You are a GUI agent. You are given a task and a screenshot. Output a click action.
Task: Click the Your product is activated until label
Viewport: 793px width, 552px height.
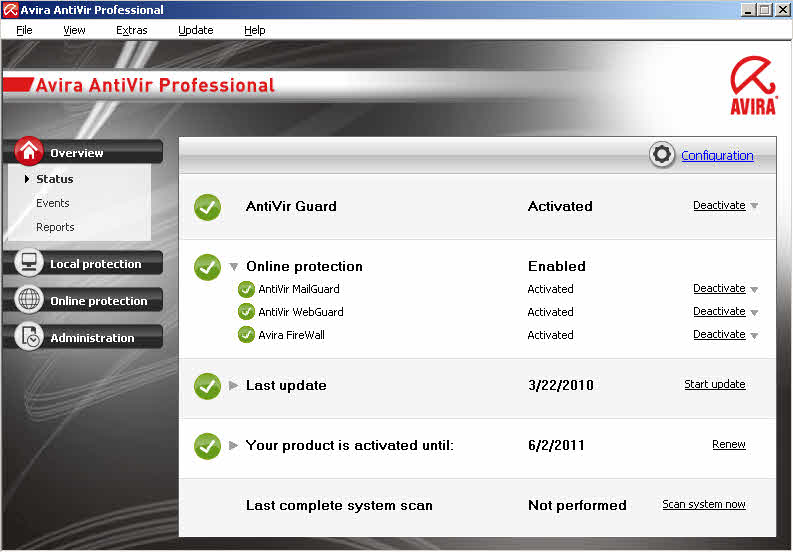point(349,445)
